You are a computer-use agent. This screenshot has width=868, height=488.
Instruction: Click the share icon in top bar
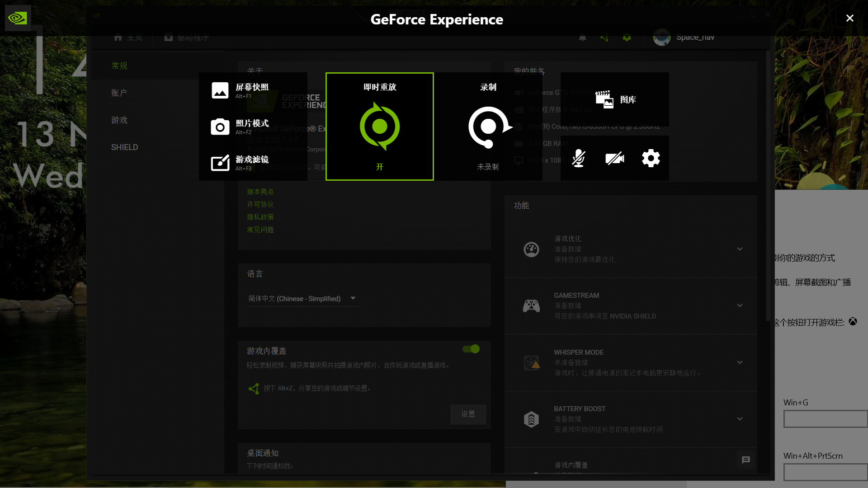(x=604, y=38)
